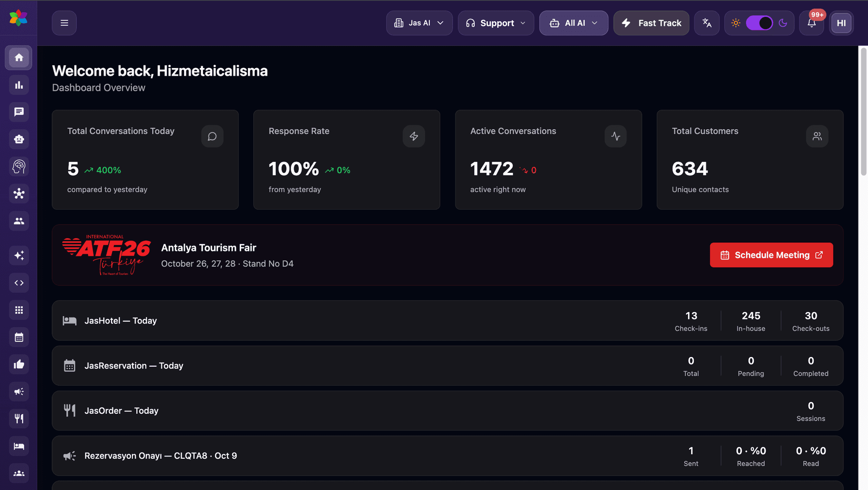The height and width of the screenshot is (490, 868).
Task: Open the AI sparkles sidebar icon
Action: point(19,255)
